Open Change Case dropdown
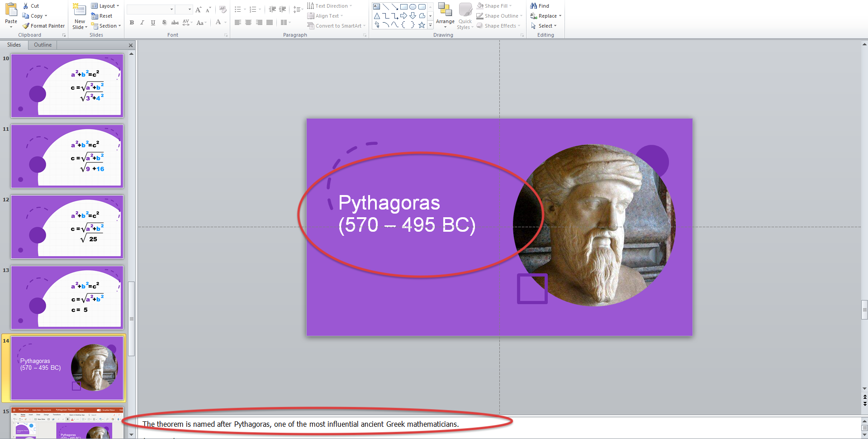Screen dimensions: 868x439 coord(202,22)
